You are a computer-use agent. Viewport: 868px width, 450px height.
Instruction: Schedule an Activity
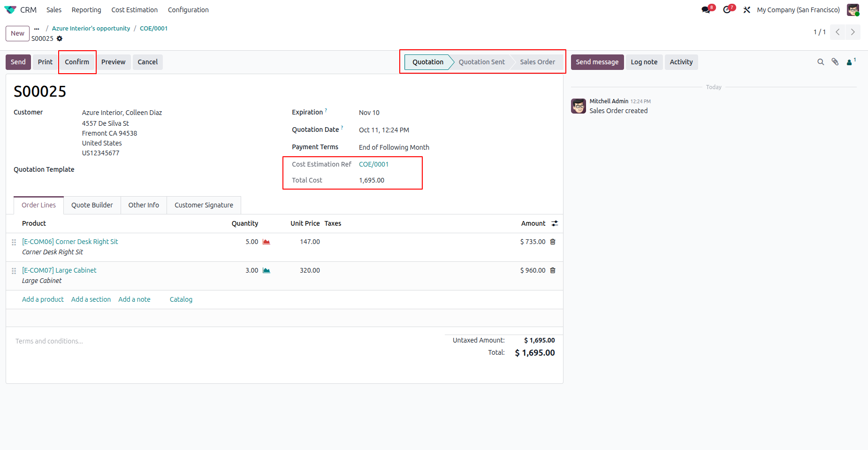681,62
